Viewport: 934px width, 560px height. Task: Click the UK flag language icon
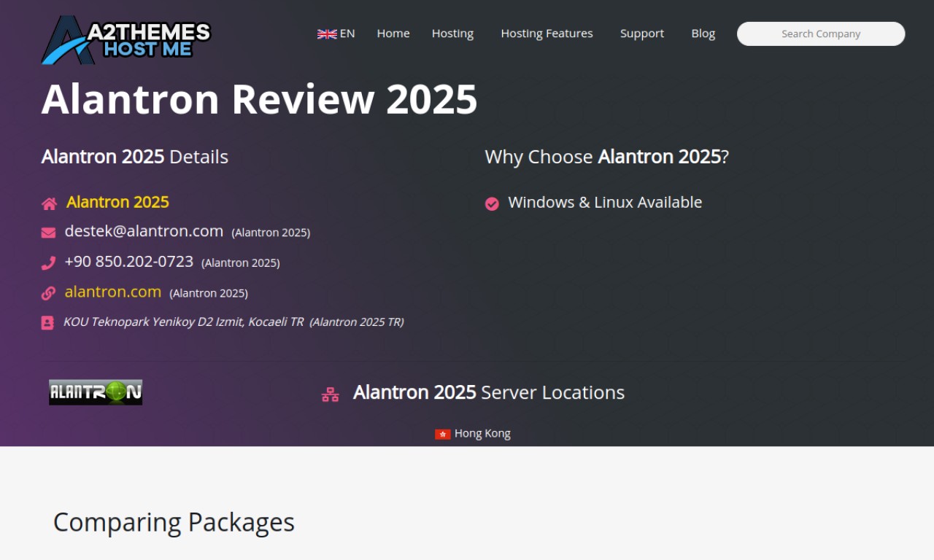(x=327, y=34)
